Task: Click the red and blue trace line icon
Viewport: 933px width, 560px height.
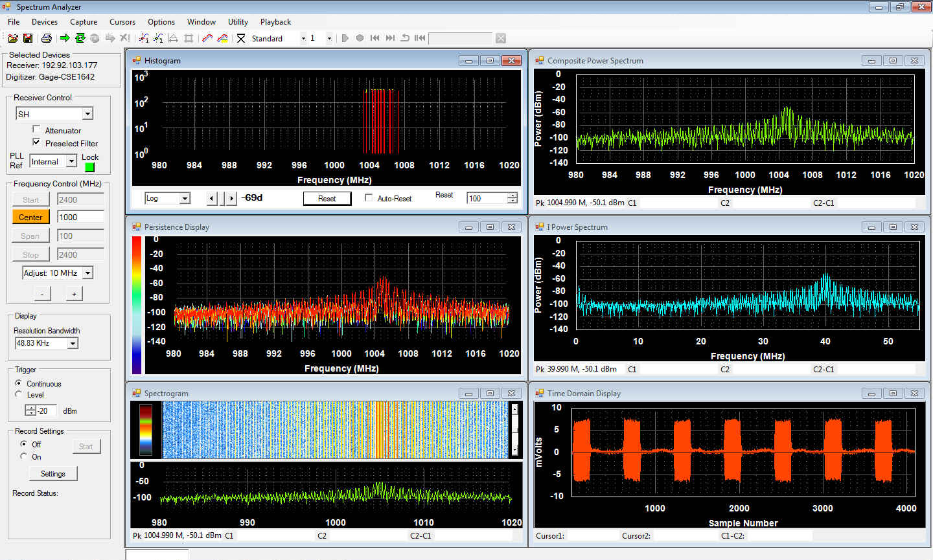Action: (x=207, y=38)
